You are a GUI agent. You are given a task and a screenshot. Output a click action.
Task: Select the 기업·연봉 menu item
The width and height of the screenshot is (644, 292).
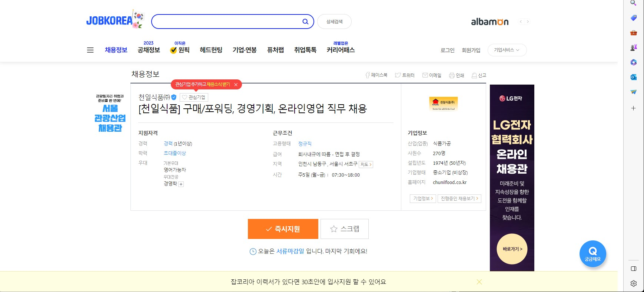pyautogui.click(x=245, y=50)
